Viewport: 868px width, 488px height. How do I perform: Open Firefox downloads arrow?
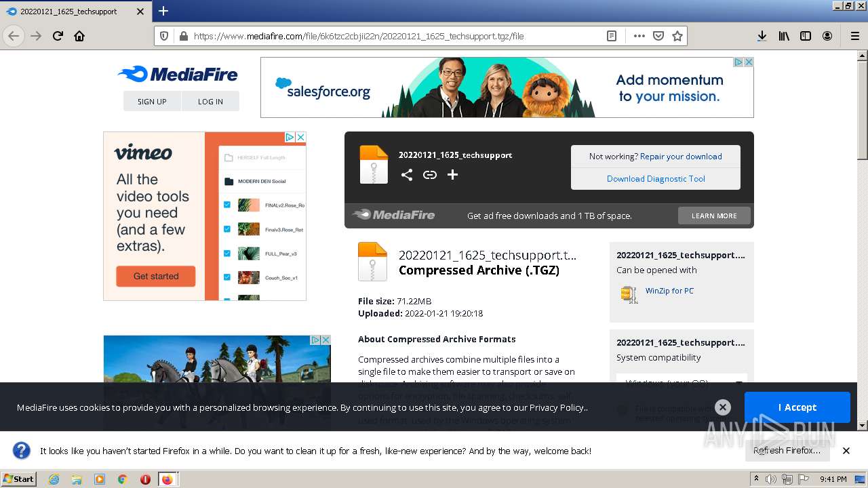[x=762, y=36]
